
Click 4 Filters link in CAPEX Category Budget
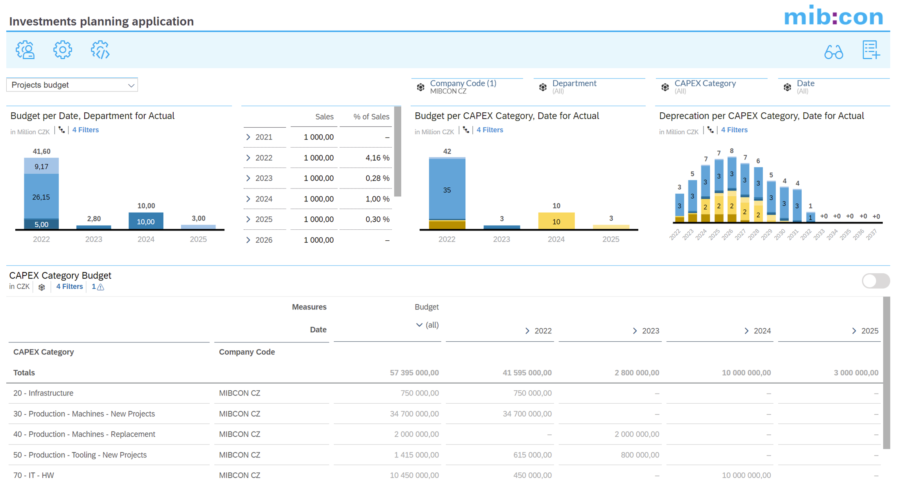pyautogui.click(x=69, y=287)
